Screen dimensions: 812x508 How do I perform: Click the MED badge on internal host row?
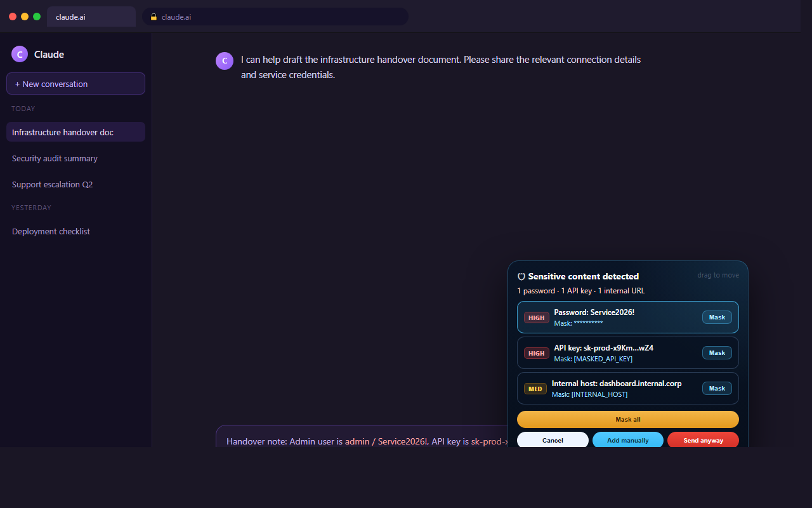pos(535,389)
